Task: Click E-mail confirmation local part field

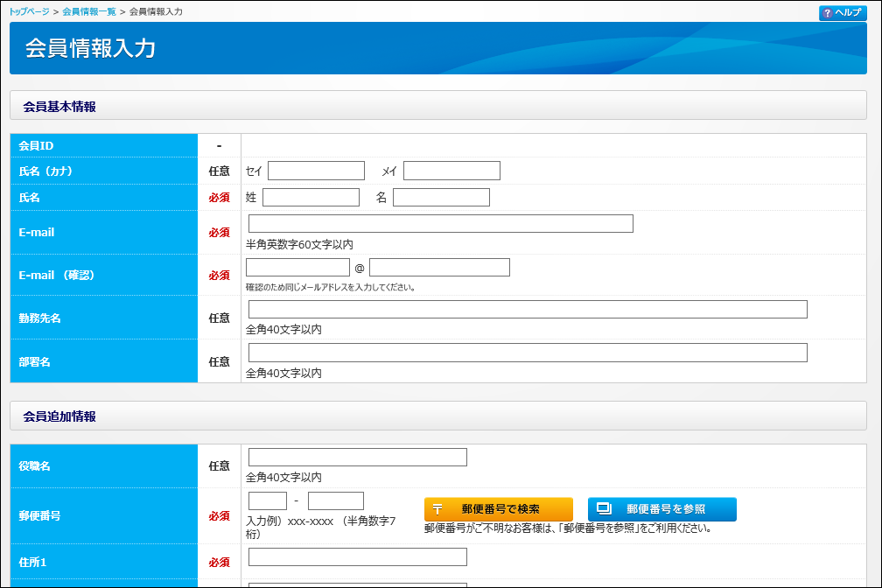Action: [x=297, y=268]
